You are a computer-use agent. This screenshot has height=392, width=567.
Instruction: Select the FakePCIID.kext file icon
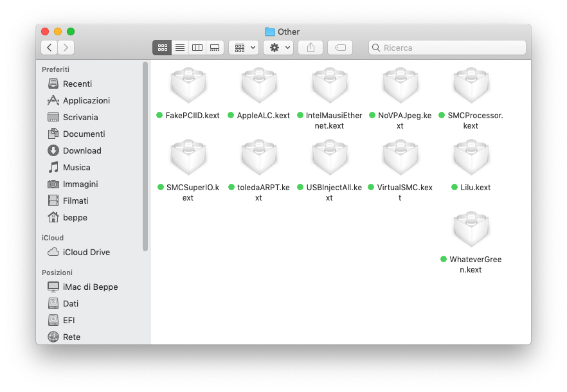[188, 85]
